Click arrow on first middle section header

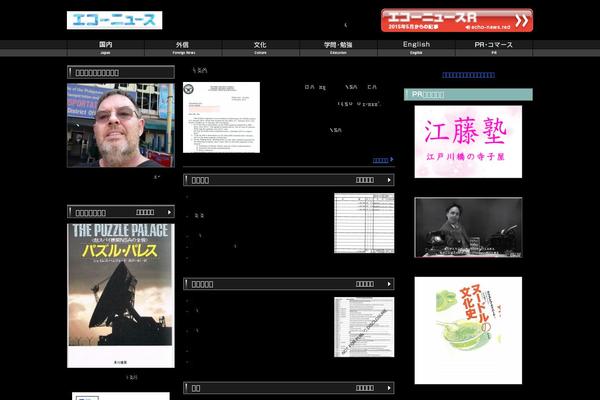point(389,180)
